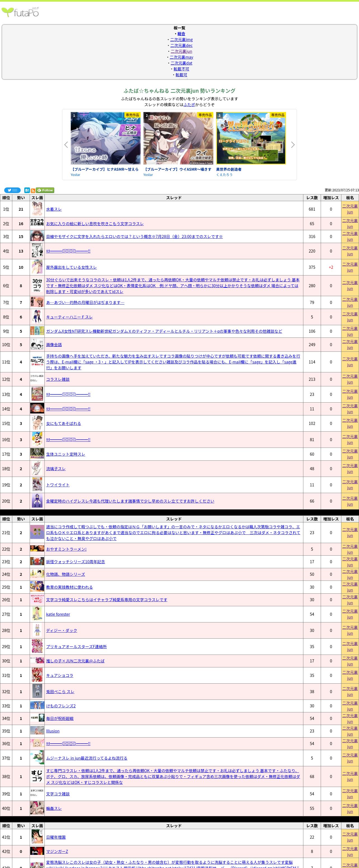Viewport: 359px width, 868px height.
Task: Click the 30分コラ thumbnail in rank 6
Action: coord(37,286)
